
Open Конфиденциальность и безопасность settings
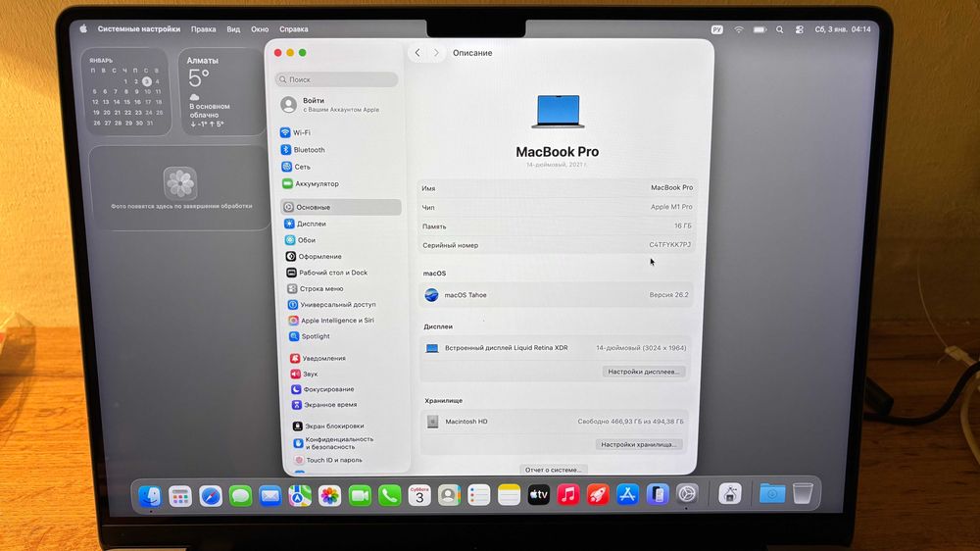pos(334,443)
